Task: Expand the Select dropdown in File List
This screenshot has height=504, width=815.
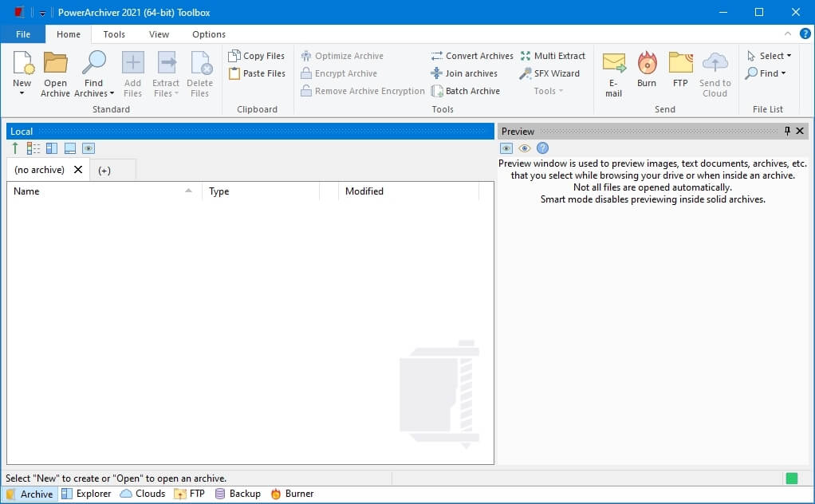Action: pyautogui.click(x=770, y=56)
